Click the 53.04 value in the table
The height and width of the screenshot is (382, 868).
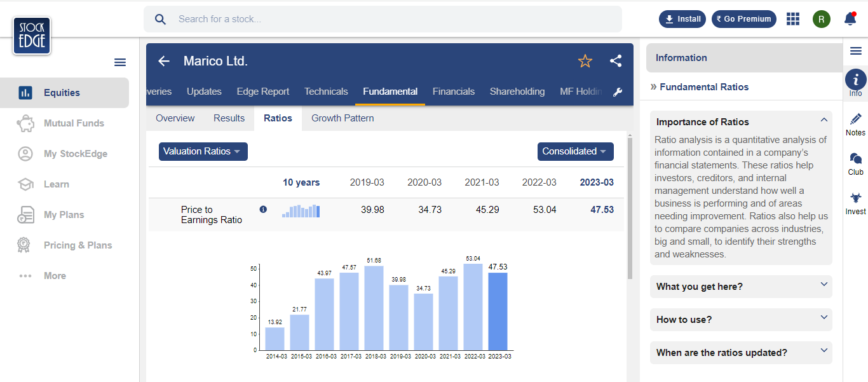[545, 210]
